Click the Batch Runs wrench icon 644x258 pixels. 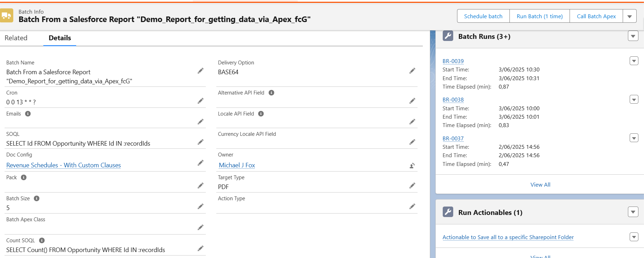(x=448, y=36)
